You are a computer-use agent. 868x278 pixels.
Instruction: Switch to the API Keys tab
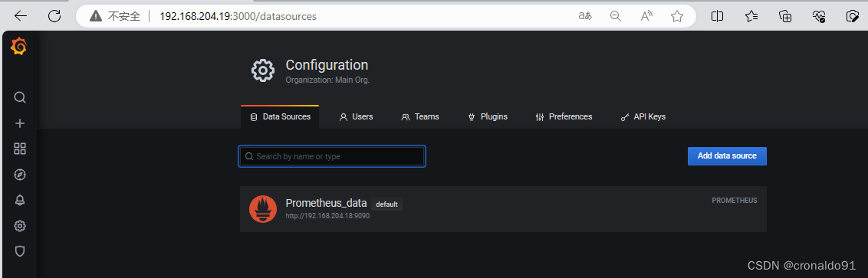click(643, 116)
